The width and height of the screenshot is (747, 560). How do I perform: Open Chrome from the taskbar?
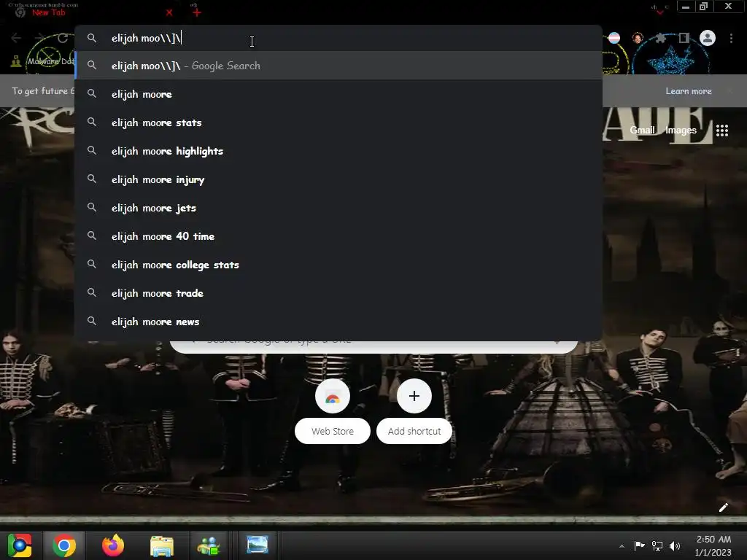[64, 545]
